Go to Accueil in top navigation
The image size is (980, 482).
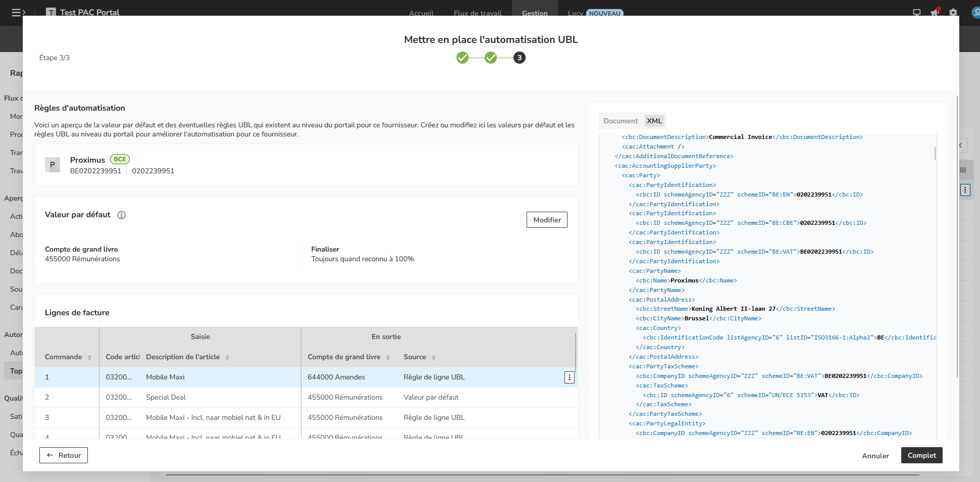point(421,13)
